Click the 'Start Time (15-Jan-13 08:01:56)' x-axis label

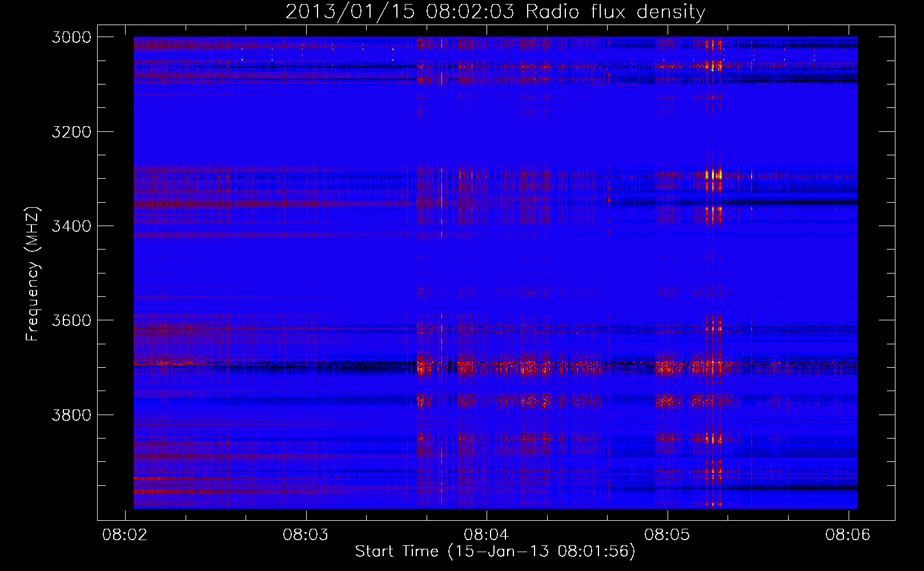(495, 552)
